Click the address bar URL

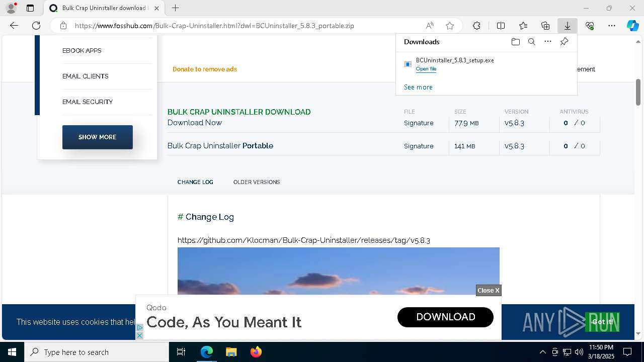214,26
